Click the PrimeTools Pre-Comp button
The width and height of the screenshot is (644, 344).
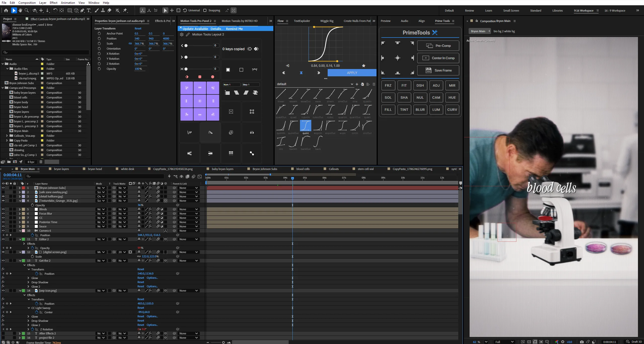tap(438, 46)
